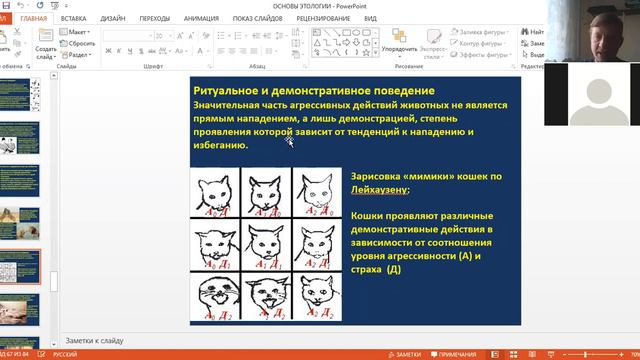Viewport: 640px width, 360px height.
Task: Click the Лейхаузену underlined word on slide
Action: (x=379, y=190)
